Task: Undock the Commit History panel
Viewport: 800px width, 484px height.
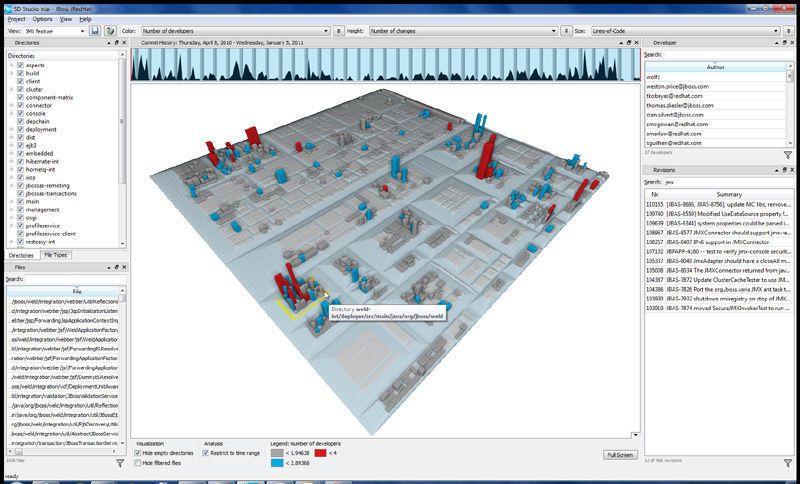Action: (x=629, y=43)
